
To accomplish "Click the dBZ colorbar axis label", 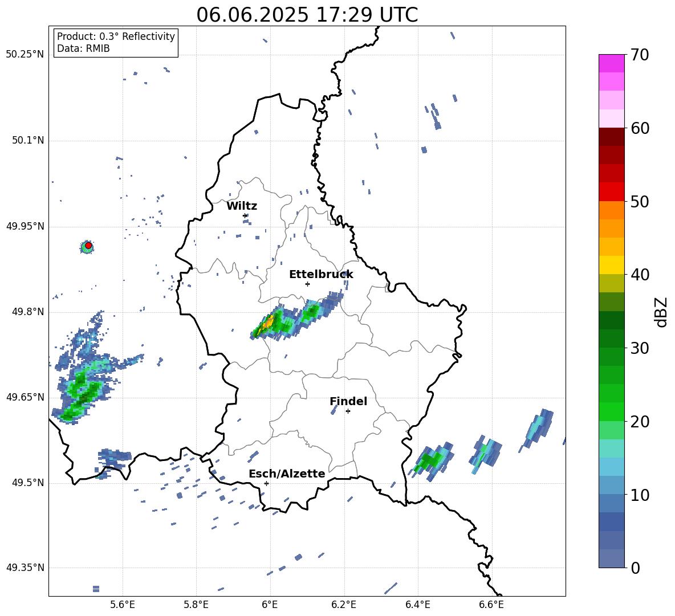I will point(662,312).
